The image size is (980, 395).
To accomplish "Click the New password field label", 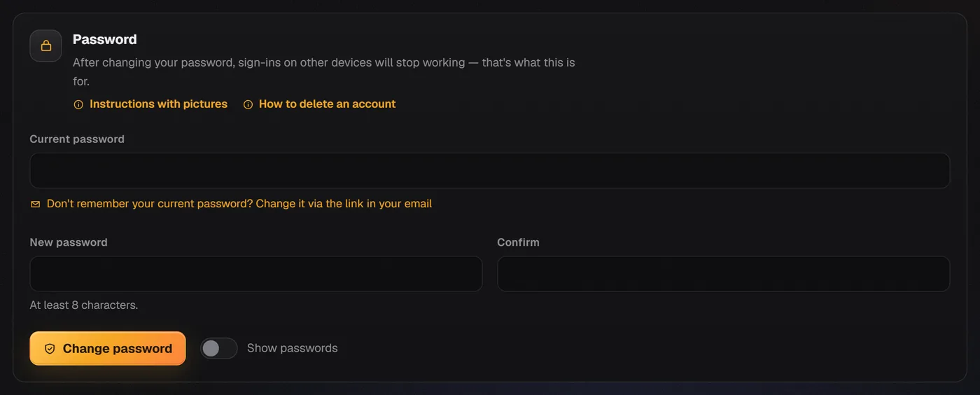I will (69, 242).
